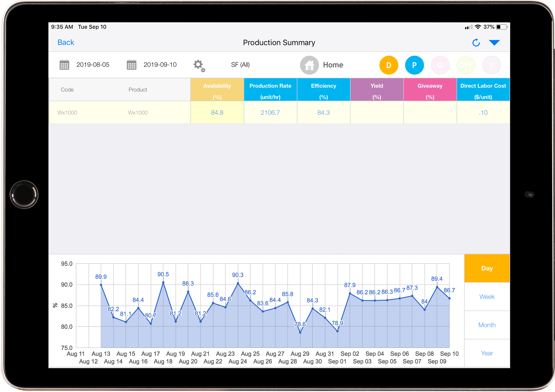This screenshot has height=392, width=555.
Task: Open the end date calendar icon
Action: tap(131, 65)
